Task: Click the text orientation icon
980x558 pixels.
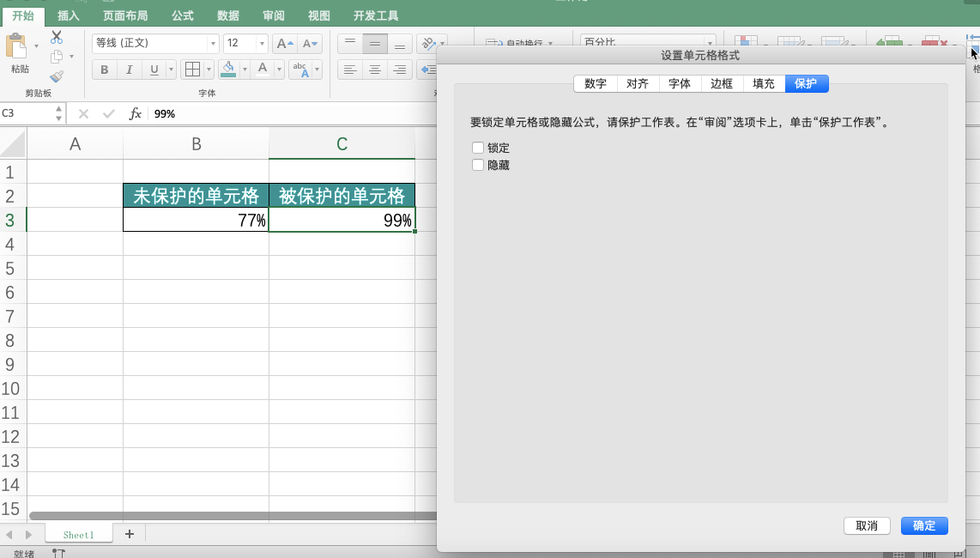Action: coord(429,43)
